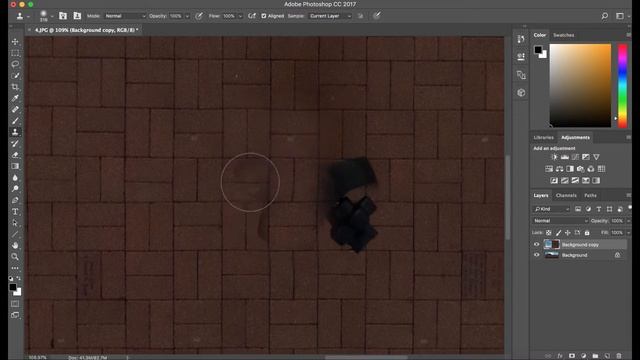The height and width of the screenshot is (360, 640).
Task: Toggle type layer filter
Action: [599, 209]
